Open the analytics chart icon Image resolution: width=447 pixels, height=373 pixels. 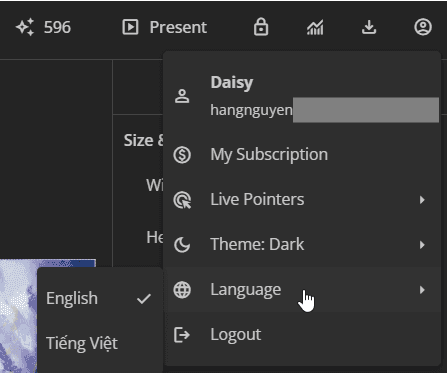pos(315,27)
